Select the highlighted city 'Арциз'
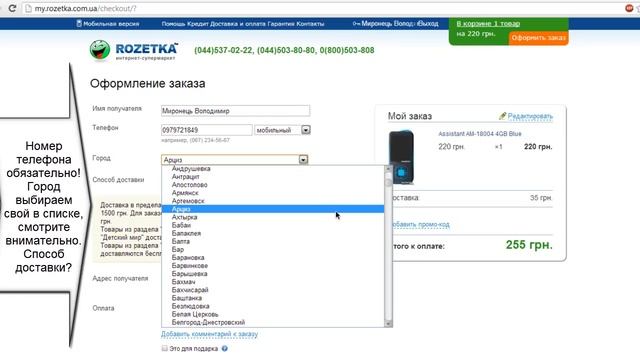 click(273, 209)
